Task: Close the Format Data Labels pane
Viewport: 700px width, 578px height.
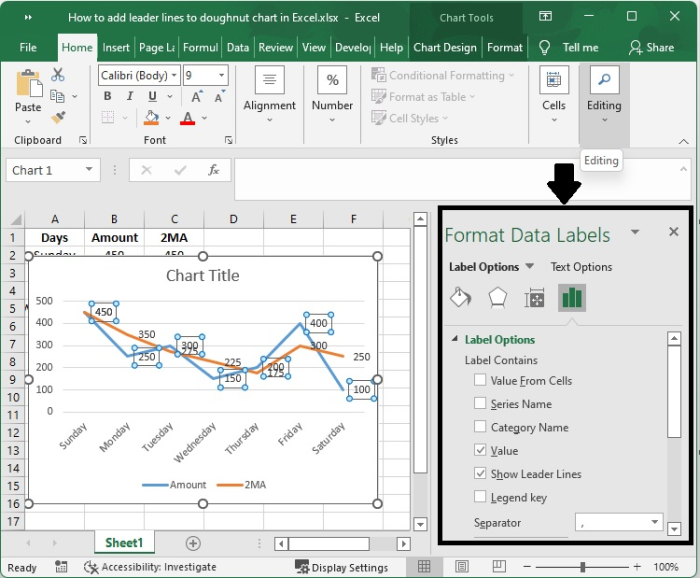Action: tap(674, 232)
